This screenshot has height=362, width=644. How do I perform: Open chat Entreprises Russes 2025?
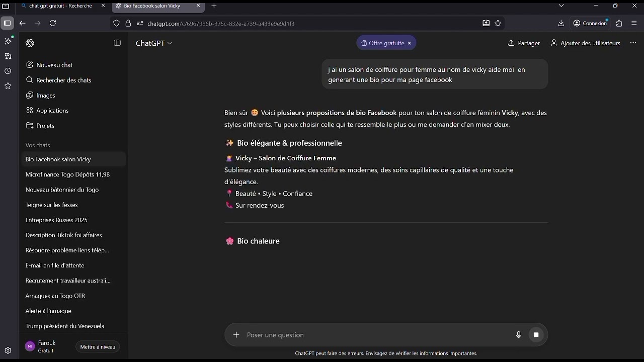point(73,220)
